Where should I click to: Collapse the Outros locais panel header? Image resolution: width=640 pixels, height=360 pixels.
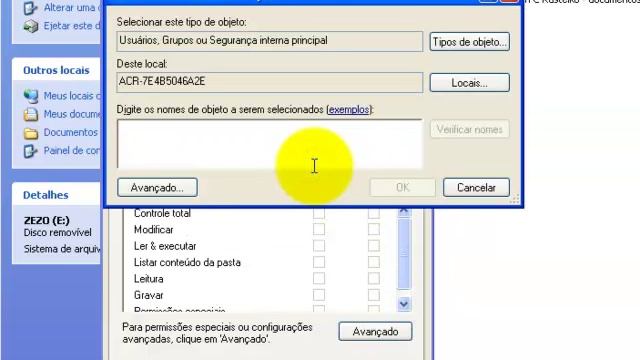point(56,70)
